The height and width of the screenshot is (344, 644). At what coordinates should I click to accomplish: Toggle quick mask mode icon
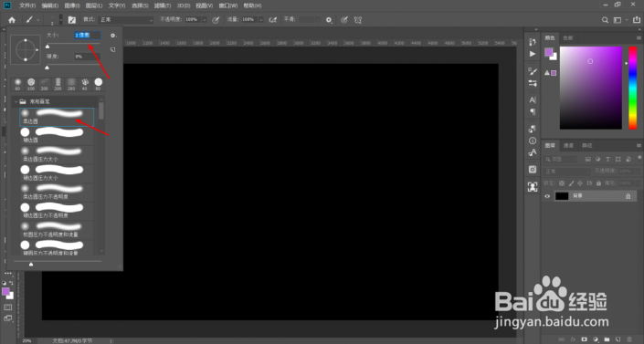tap(8, 308)
